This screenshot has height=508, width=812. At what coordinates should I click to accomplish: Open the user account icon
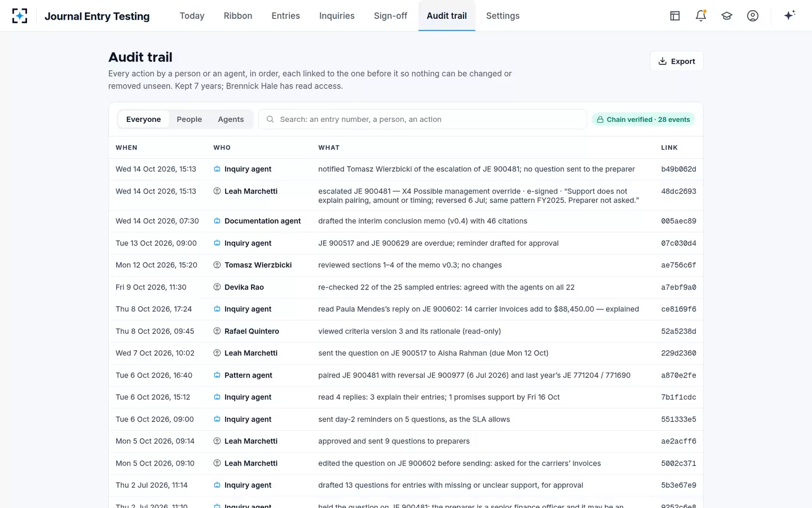click(753, 16)
